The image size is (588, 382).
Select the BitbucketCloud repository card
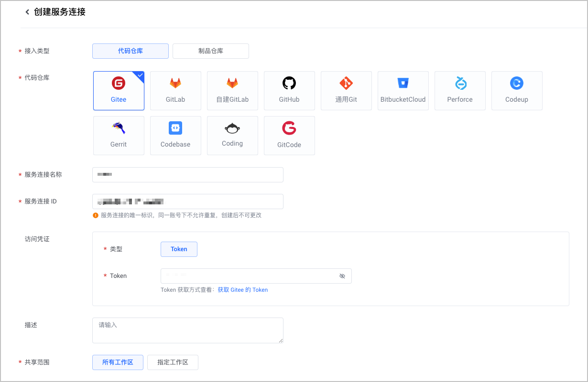[403, 91]
